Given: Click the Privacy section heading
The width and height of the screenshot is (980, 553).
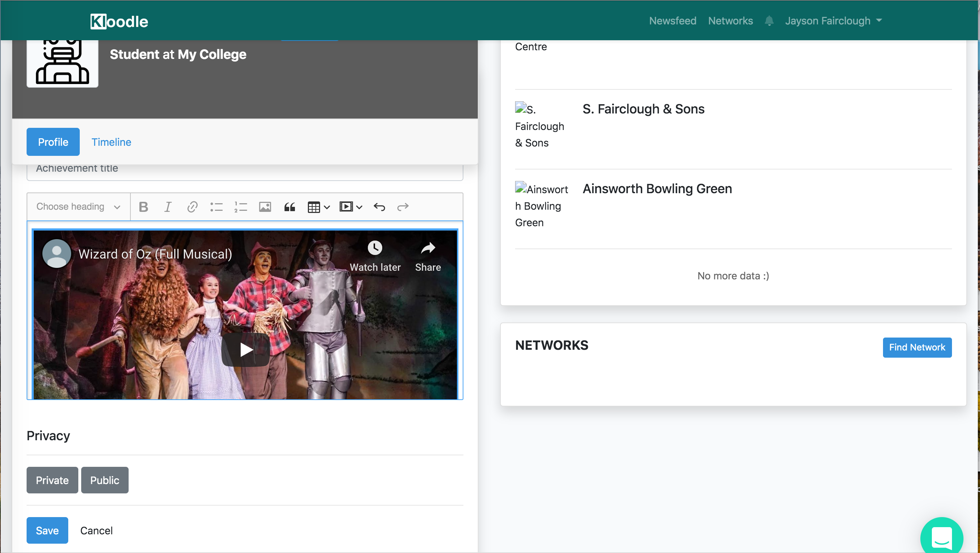Looking at the screenshot, I should (x=48, y=436).
